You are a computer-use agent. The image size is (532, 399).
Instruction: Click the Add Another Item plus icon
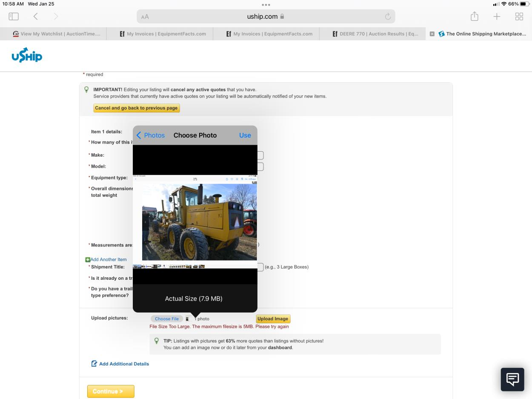[88, 259]
